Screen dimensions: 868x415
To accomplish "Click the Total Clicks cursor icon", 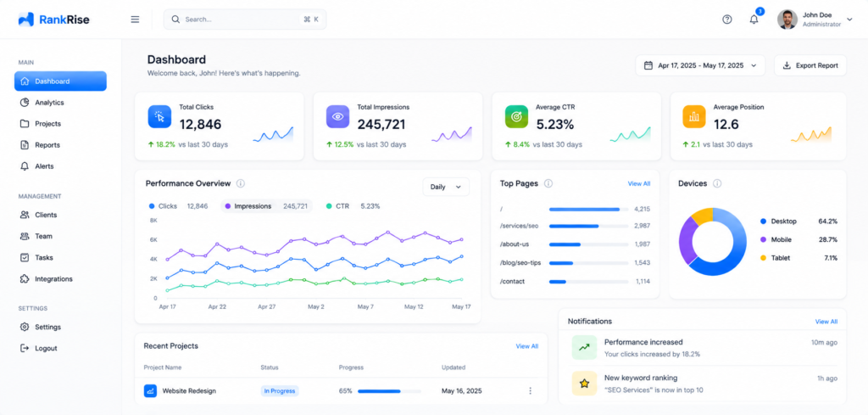I will (x=159, y=116).
